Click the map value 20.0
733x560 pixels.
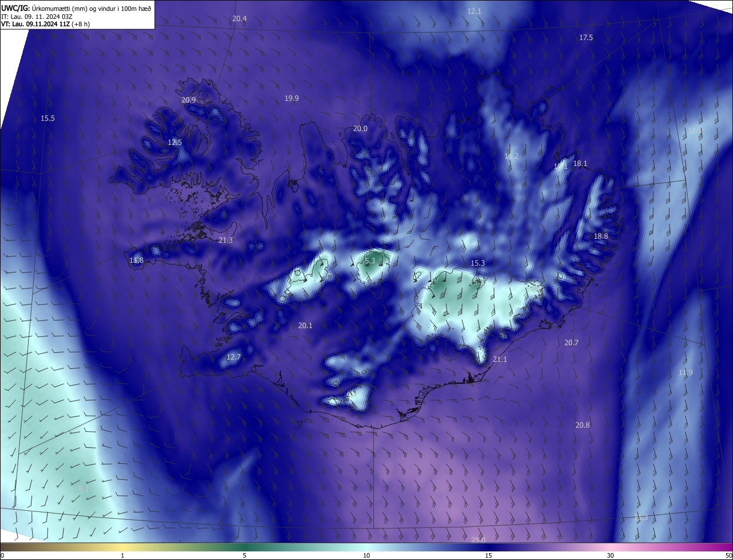point(360,129)
